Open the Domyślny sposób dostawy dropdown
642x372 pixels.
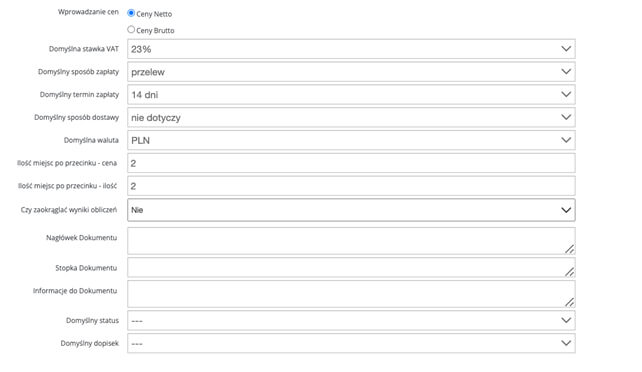(x=351, y=117)
